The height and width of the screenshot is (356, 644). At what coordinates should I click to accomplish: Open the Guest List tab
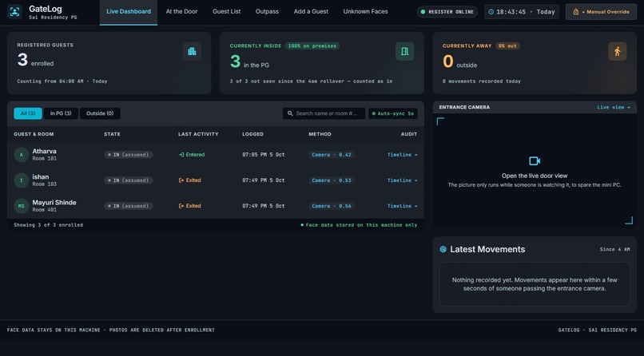click(x=227, y=11)
